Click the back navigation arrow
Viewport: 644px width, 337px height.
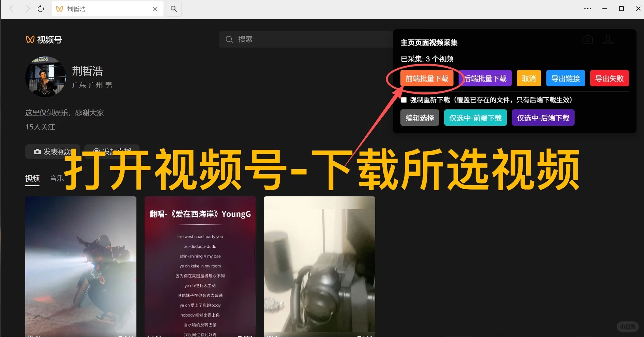(x=11, y=8)
